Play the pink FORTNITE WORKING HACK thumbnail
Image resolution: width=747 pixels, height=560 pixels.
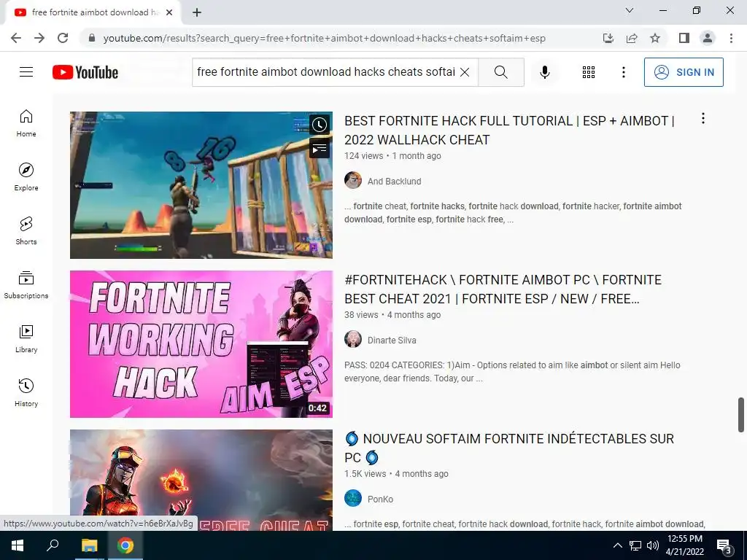click(x=201, y=344)
